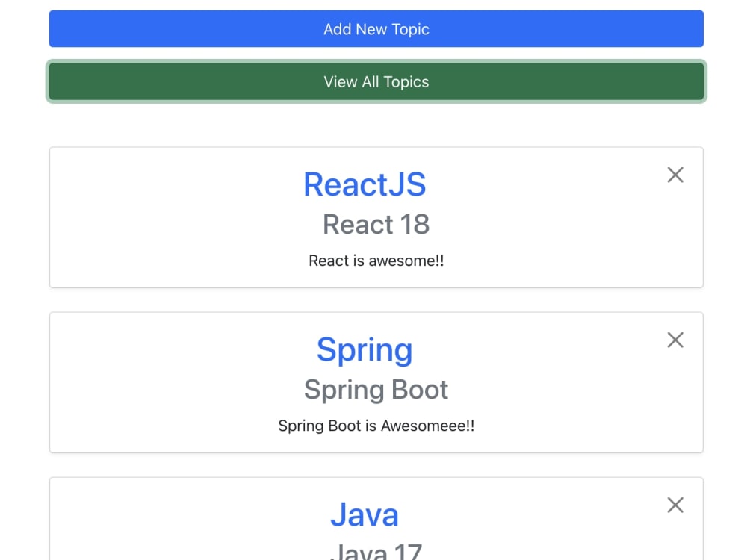Open View All Topics
The image size is (747, 560).
[x=376, y=81]
